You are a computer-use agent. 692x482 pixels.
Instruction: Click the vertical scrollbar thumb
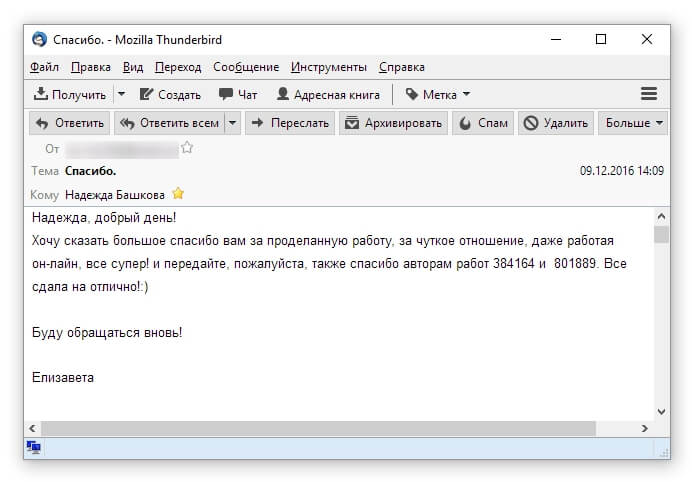coord(661,234)
